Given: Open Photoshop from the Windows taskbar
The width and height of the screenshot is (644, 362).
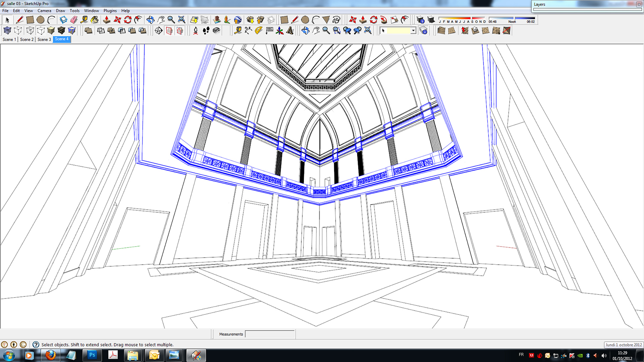Looking at the screenshot, I should (x=92, y=355).
